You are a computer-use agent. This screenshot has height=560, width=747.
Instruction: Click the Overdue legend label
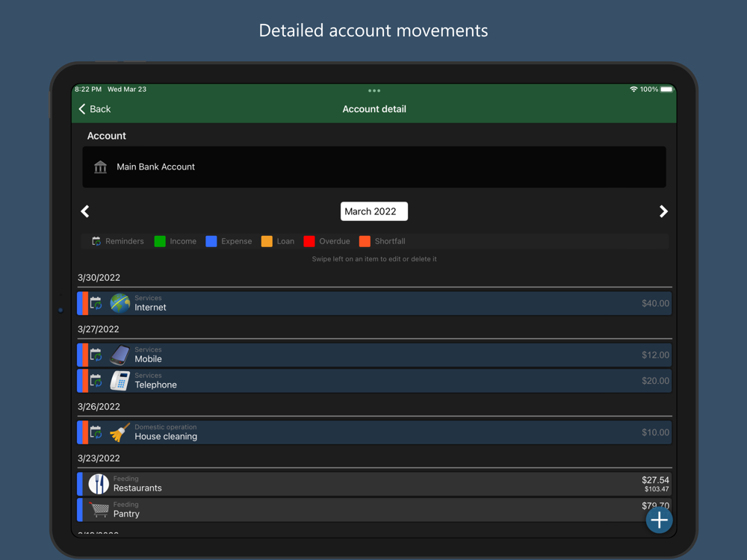(x=335, y=241)
